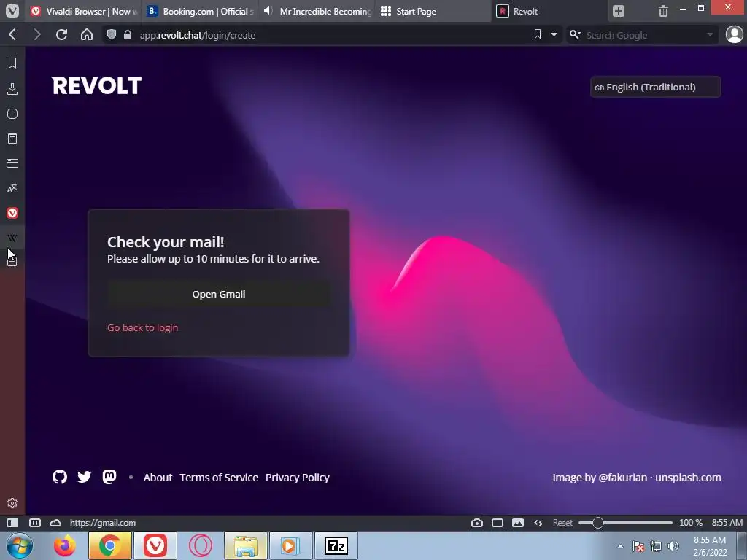
Task: Open language selector English (Traditional)
Action: click(x=656, y=87)
